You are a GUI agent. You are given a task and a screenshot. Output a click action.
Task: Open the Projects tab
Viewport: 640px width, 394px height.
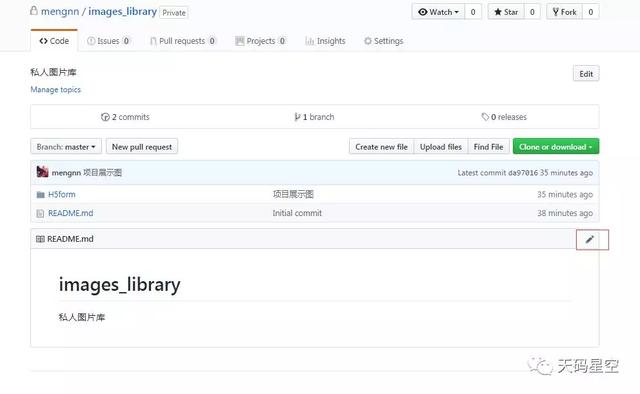(260, 41)
